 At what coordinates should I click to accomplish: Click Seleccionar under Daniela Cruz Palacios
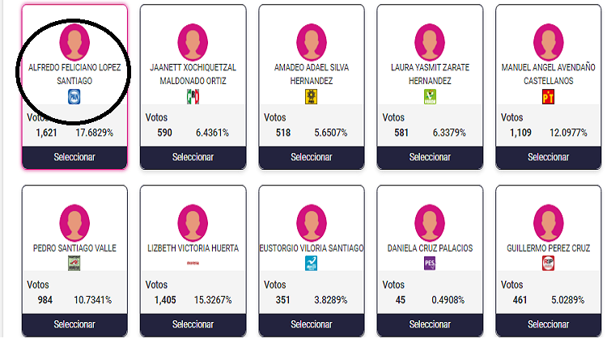[430, 324]
